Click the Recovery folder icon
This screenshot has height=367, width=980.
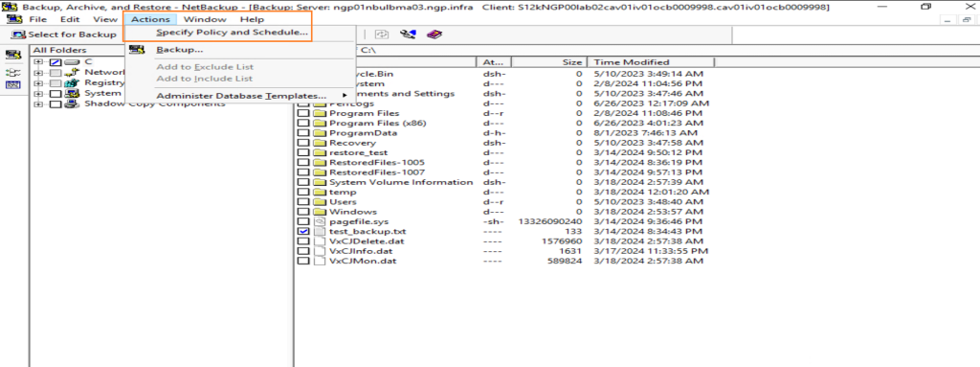click(x=320, y=143)
